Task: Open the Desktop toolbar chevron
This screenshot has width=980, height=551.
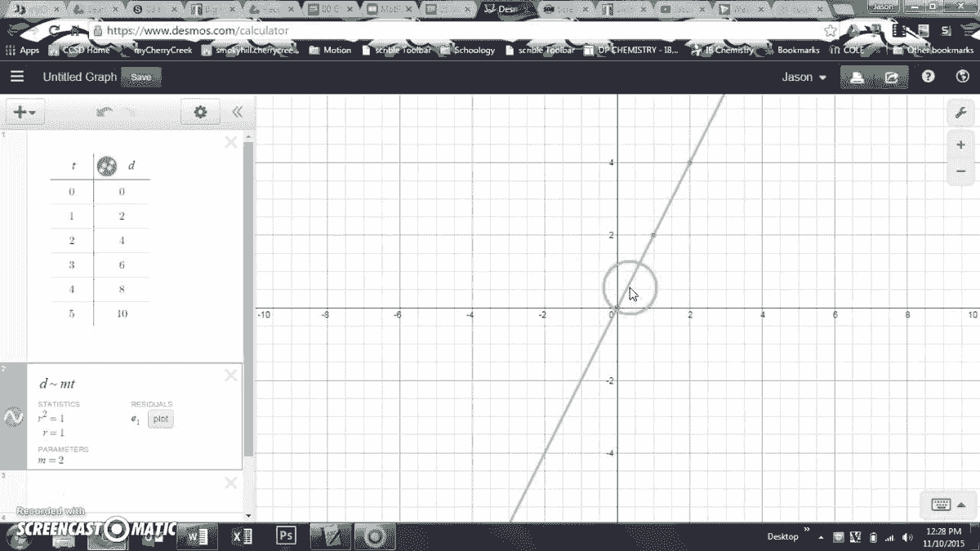Action: click(807, 531)
